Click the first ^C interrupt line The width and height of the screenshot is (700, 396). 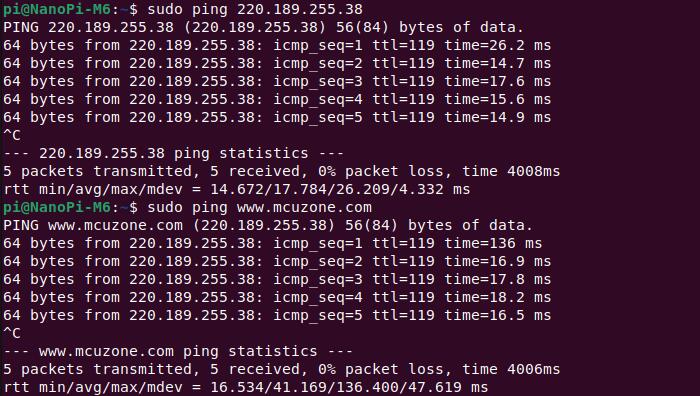click(x=12, y=135)
